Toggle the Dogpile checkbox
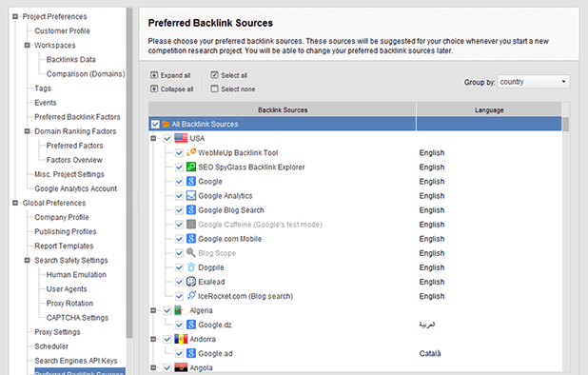The height and width of the screenshot is (375, 588). 179,267
